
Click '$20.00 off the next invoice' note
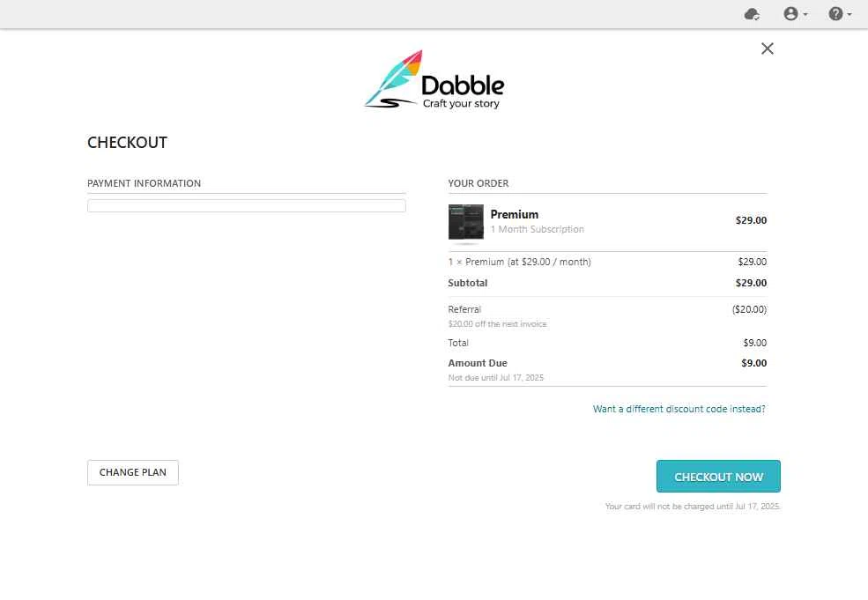click(x=497, y=324)
